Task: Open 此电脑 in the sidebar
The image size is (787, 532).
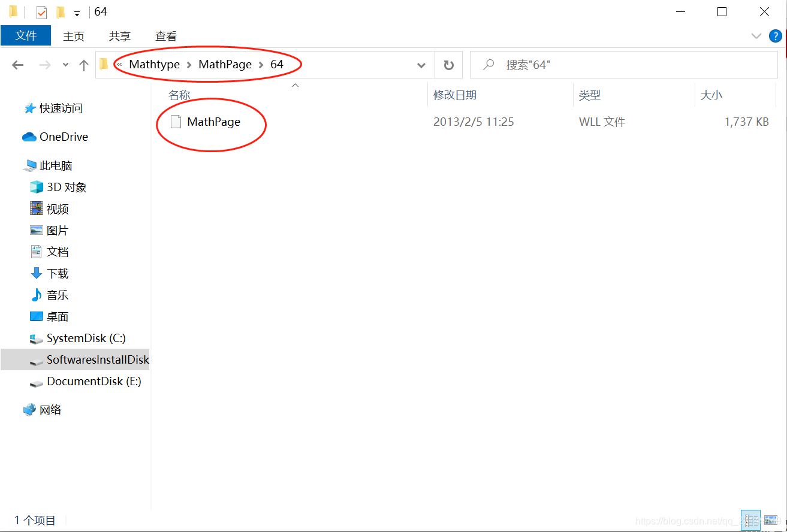Action: [62, 165]
